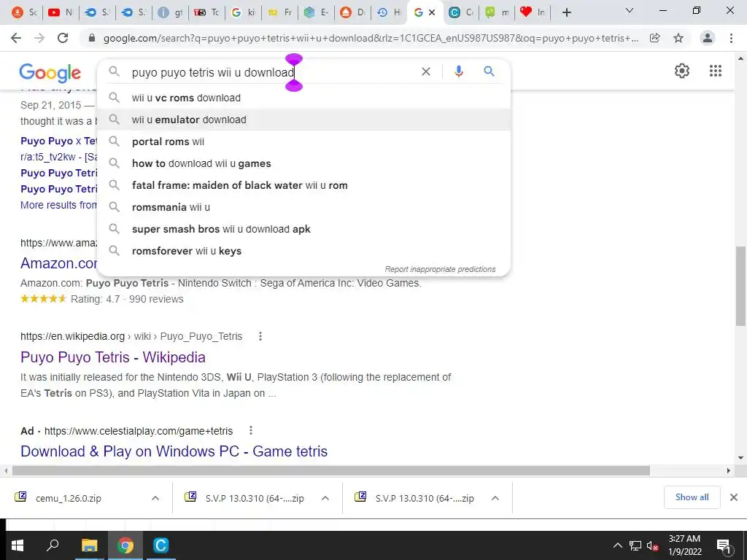
Task: Select suggestion romsmania wii u
Action: click(303, 207)
